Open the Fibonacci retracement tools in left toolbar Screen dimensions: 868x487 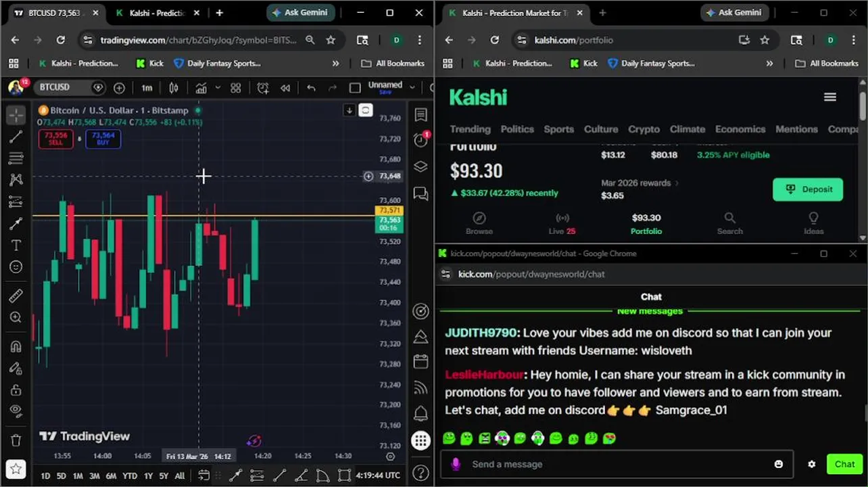coord(16,158)
